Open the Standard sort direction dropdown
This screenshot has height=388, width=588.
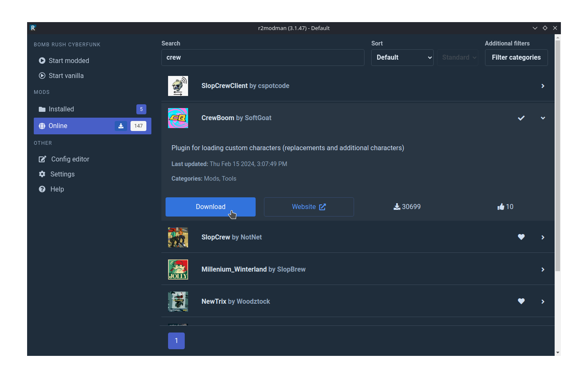(457, 58)
